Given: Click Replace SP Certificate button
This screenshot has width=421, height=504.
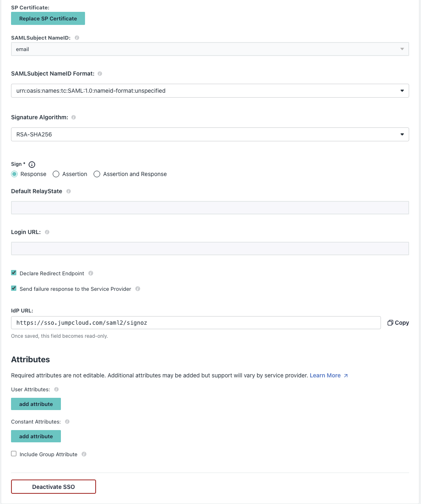Looking at the screenshot, I should tap(48, 18).
